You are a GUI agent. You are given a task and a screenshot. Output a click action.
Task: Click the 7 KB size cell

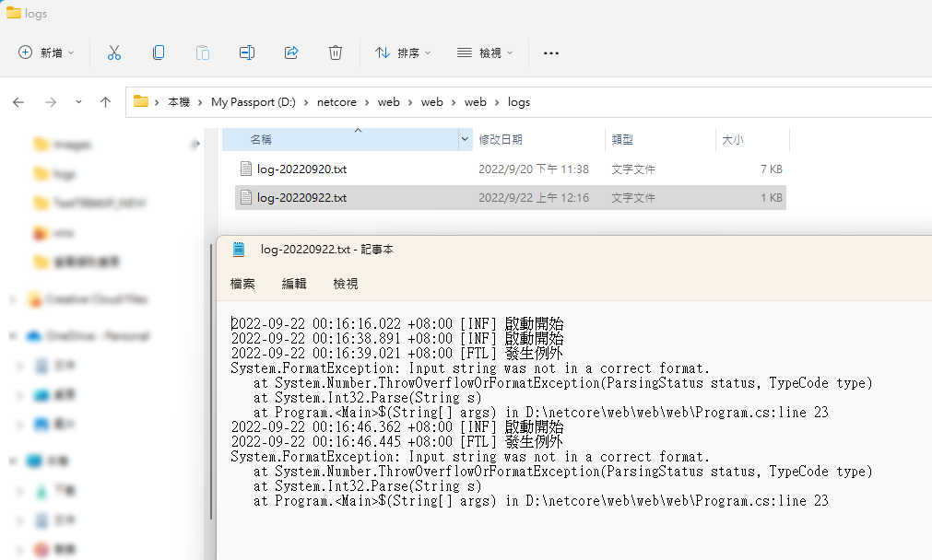tap(772, 169)
